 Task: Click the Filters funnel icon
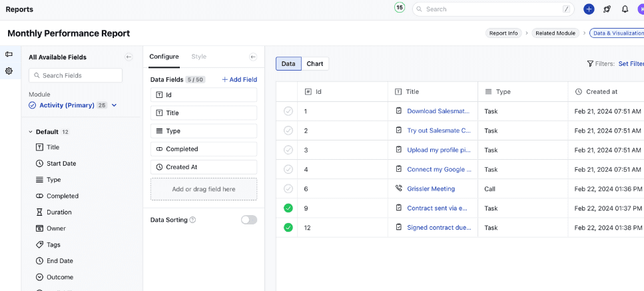click(x=590, y=64)
